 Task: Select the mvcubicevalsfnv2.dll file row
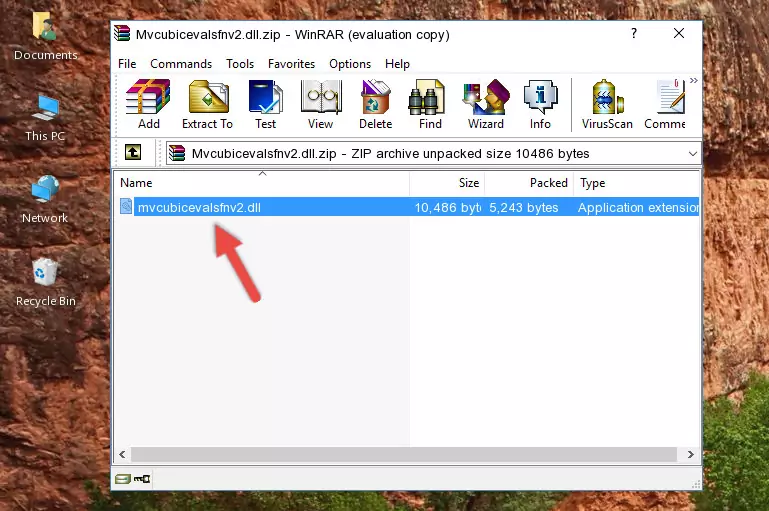407,207
